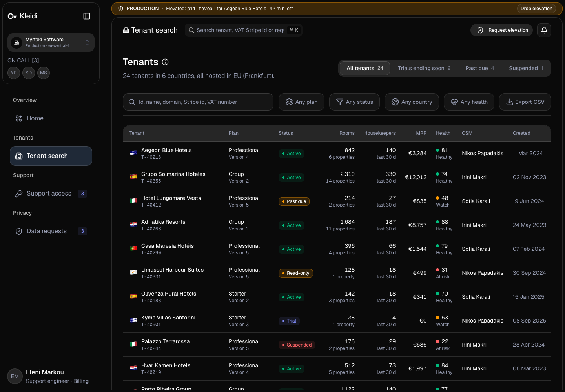Click Suspended status of Palazzo Terrarossa
The height and width of the screenshot is (392, 565).
pos(297,345)
